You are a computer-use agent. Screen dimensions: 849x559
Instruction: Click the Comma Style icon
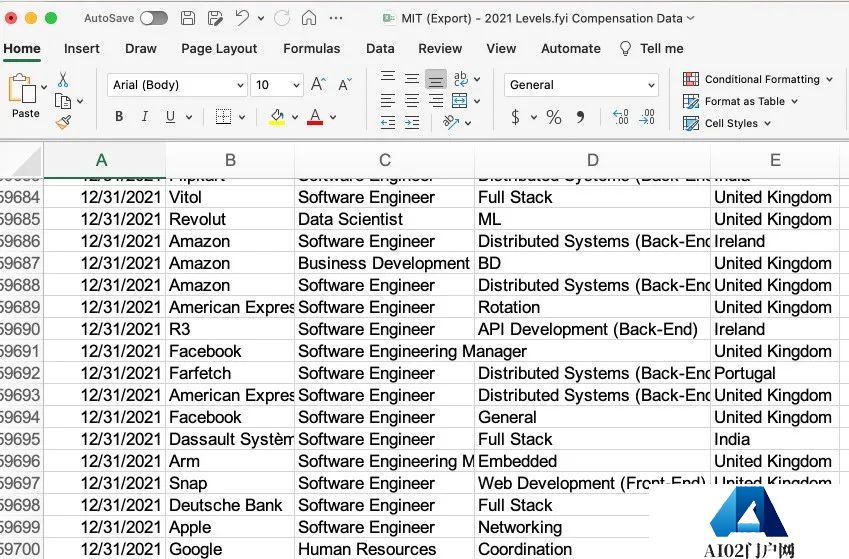coord(580,117)
